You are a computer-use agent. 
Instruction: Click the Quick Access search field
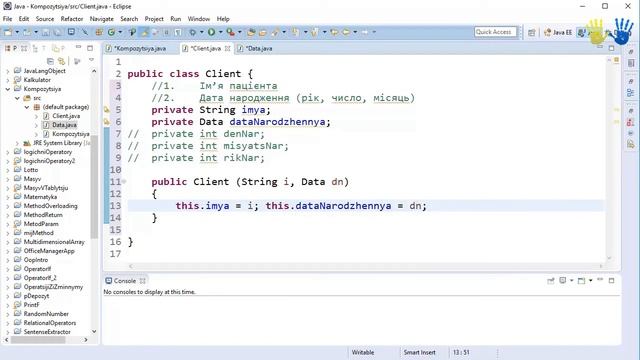point(496,32)
